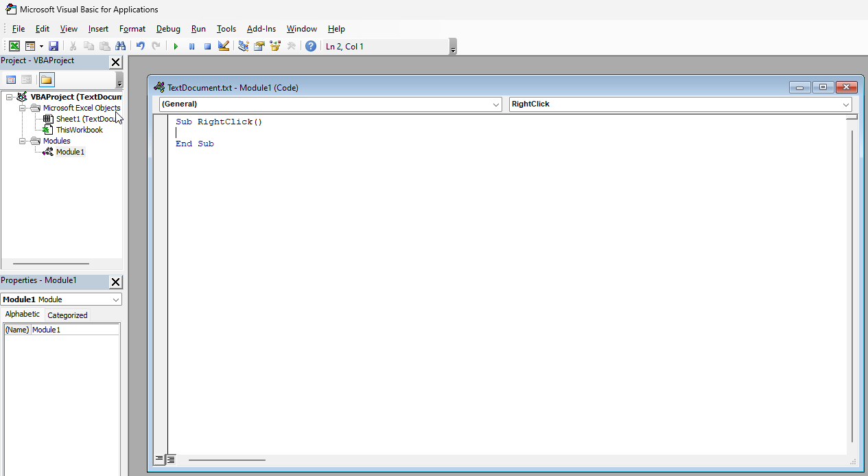Viewport: 868px width, 476px height.
Task: Click the (Name) property value field
Action: coord(74,330)
